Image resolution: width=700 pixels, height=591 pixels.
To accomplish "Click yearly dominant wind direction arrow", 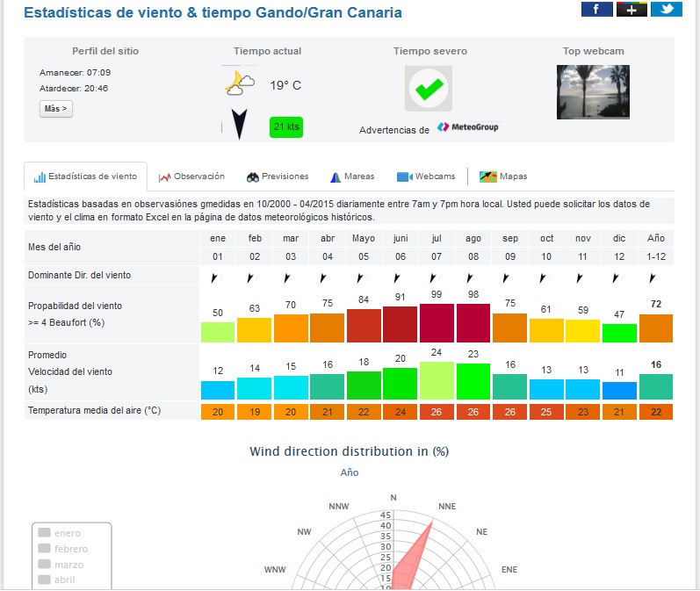I will (653, 278).
